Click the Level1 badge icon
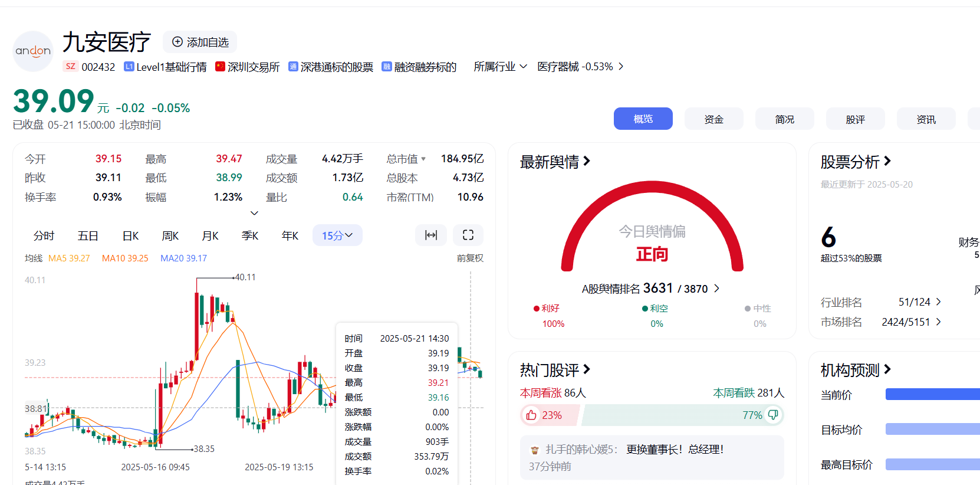This screenshot has width=980, height=485. (x=129, y=67)
